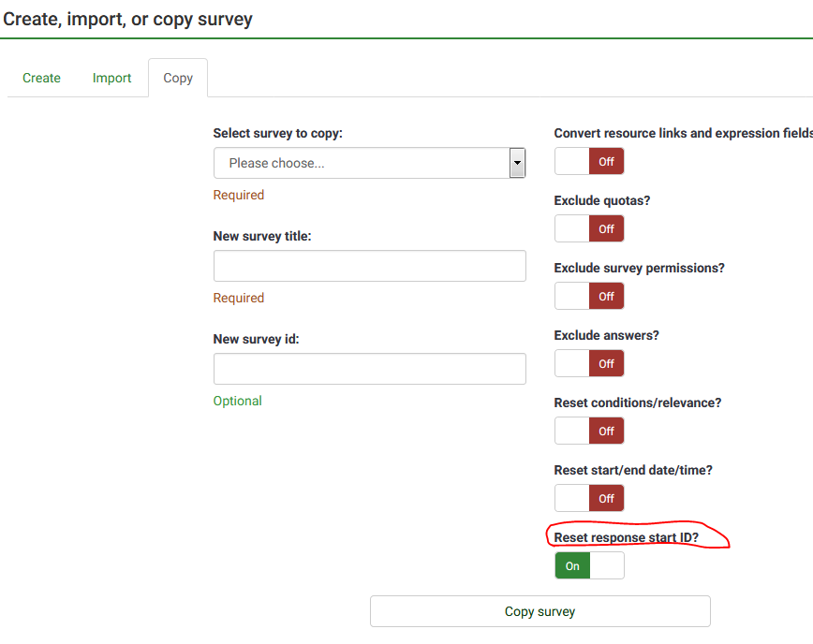Click the circled 'Reset response start ID?' label
This screenshot has height=644, width=813.
click(626, 537)
